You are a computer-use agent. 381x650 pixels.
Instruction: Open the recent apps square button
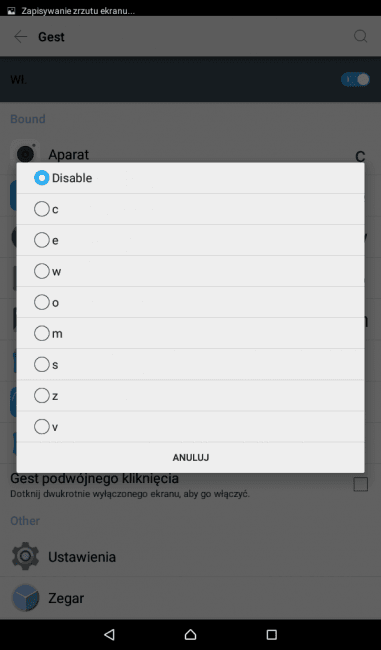tap(272, 634)
